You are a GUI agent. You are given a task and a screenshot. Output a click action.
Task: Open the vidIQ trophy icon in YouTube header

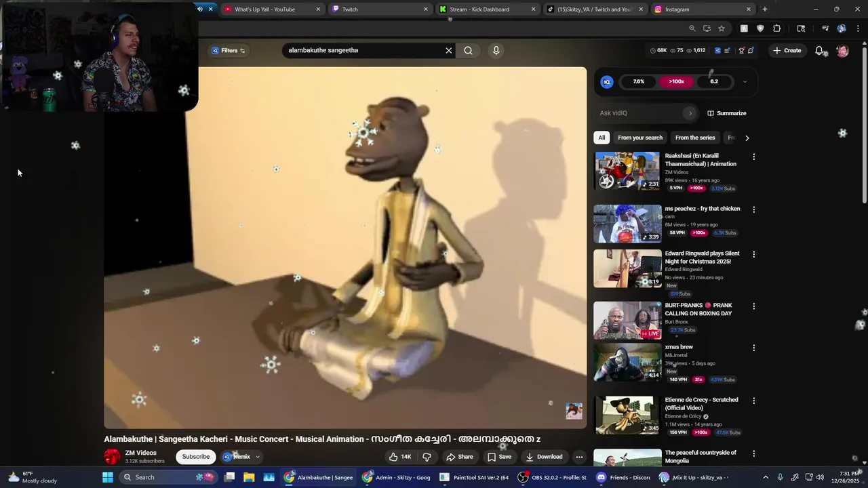click(741, 50)
